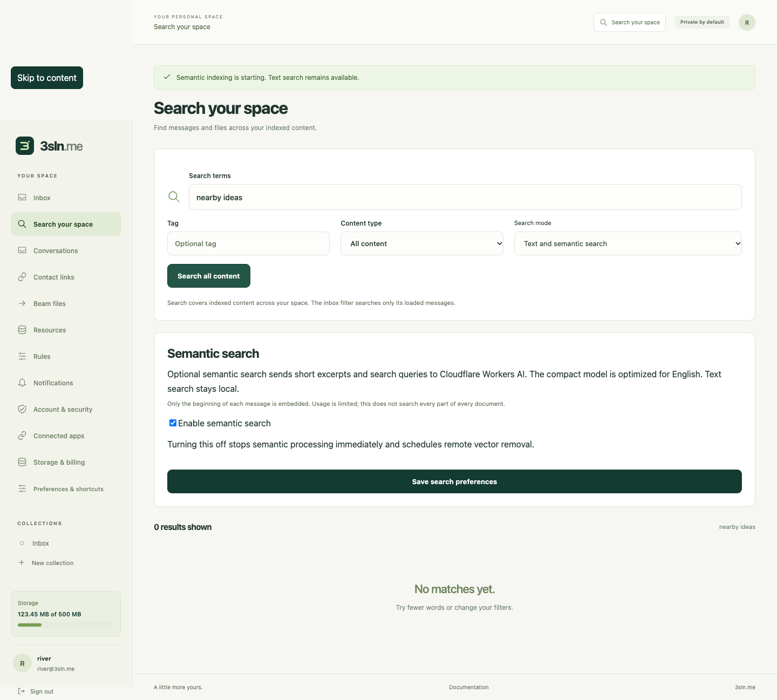Click the 3sln.me footer link

coord(745,687)
